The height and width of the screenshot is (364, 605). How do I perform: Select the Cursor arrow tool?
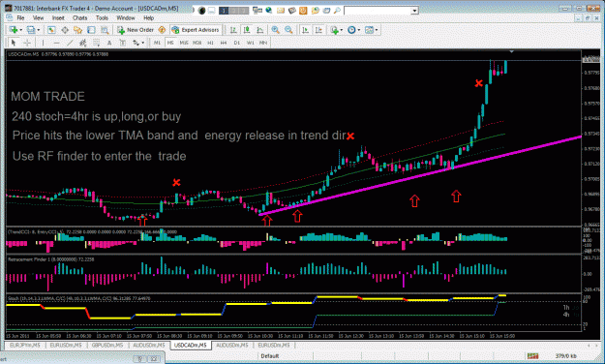click(x=14, y=43)
